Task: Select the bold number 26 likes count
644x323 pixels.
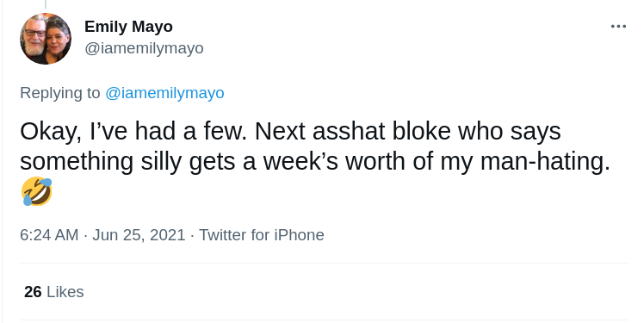Action: pos(33,292)
